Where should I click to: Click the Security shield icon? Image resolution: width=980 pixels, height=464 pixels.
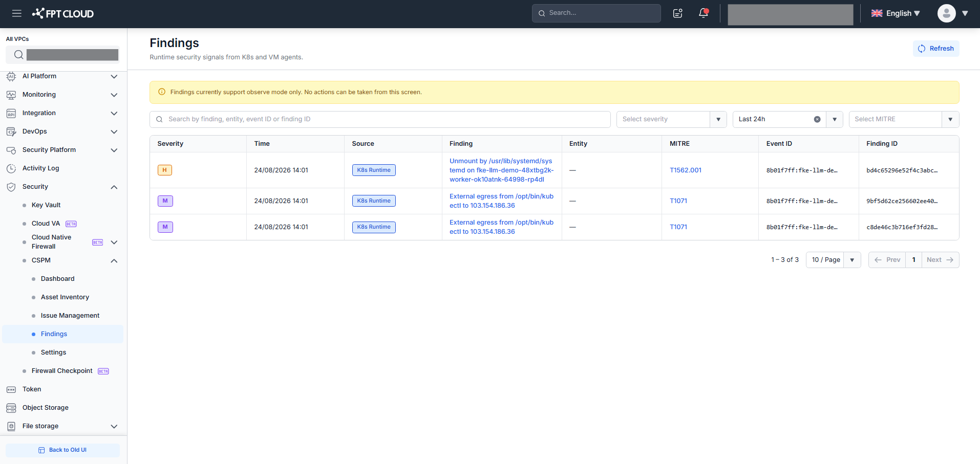[x=11, y=187]
